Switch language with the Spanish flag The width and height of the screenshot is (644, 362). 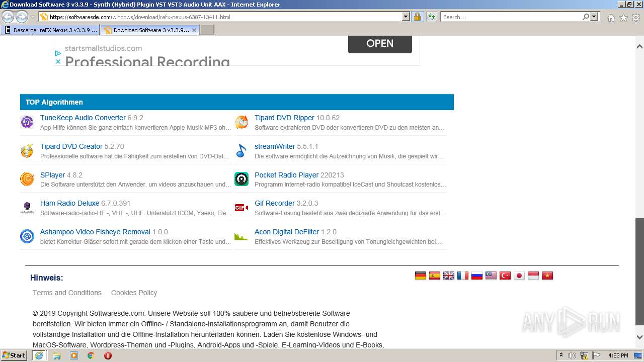click(435, 276)
